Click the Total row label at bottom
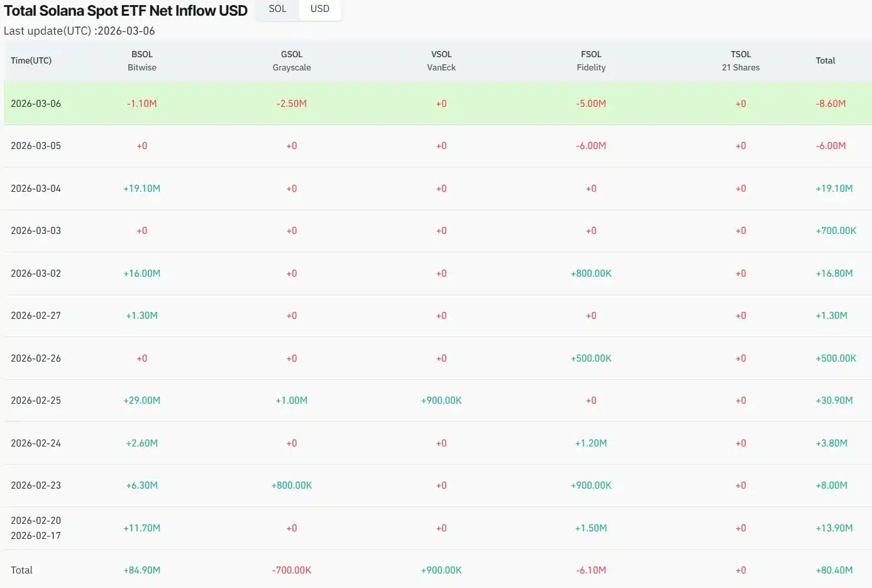Viewport: 872px width, 588px height. pos(21,570)
